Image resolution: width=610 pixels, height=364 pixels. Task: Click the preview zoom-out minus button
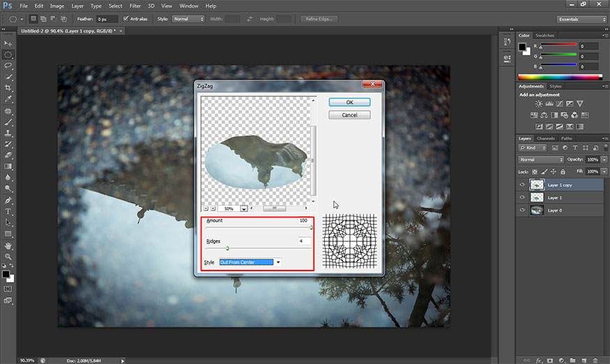pyautogui.click(x=206, y=208)
